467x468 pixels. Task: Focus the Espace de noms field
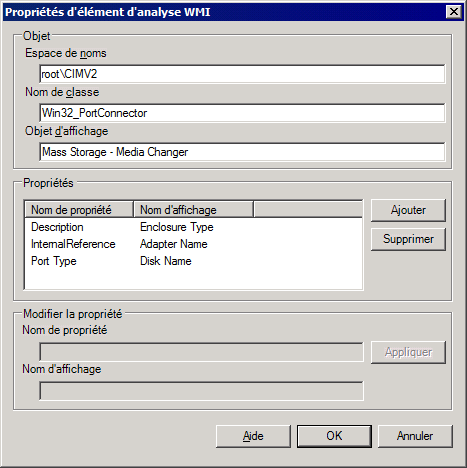242,74
